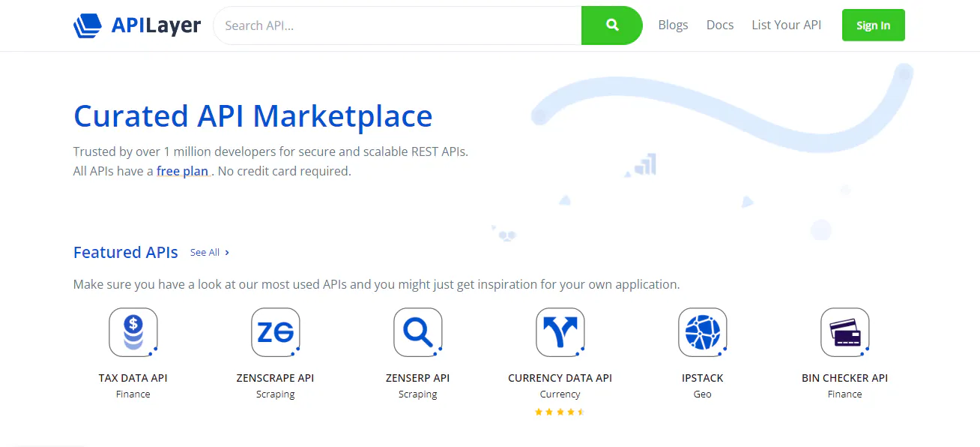980x447 pixels.
Task: Expand the See All featured APIs list
Action: (209, 253)
